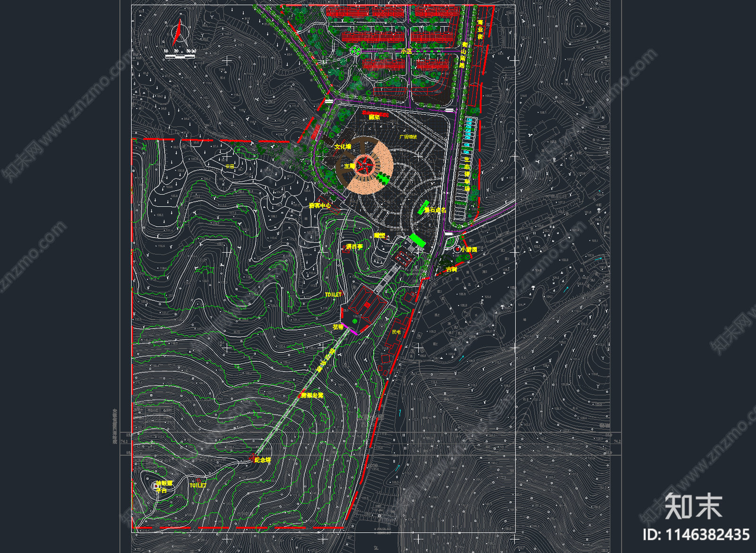Select the TOILET label above 花带
Image resolution: width=756 pixels, height=553 pixels.
tap(333, 295)
